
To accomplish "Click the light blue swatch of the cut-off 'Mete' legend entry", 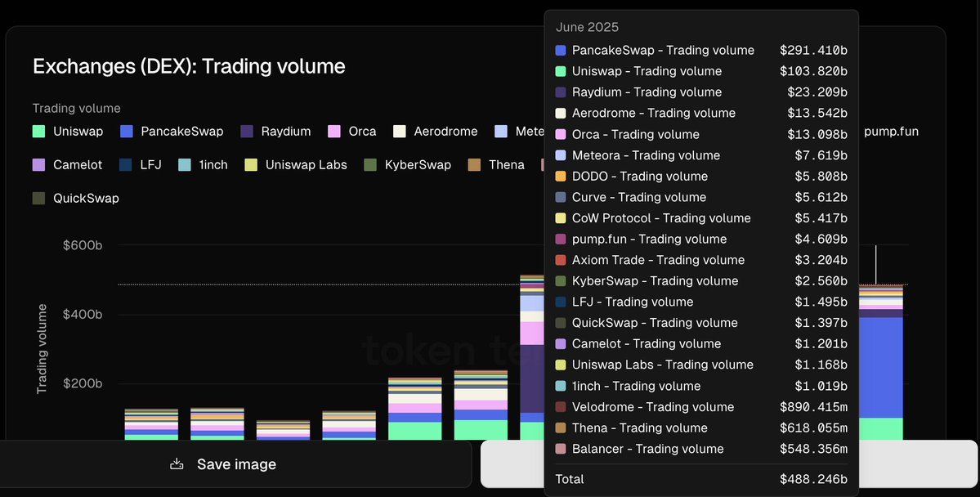I will pos(500,132).
